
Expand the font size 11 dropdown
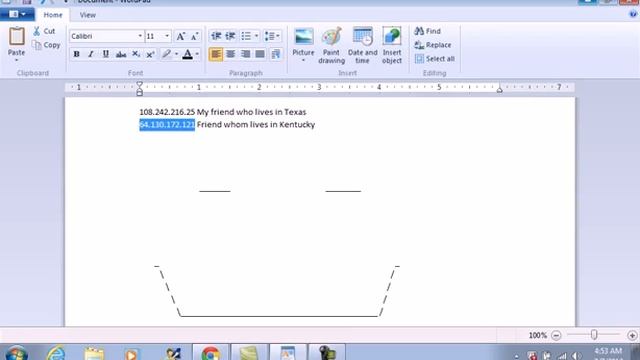(167, 36)
